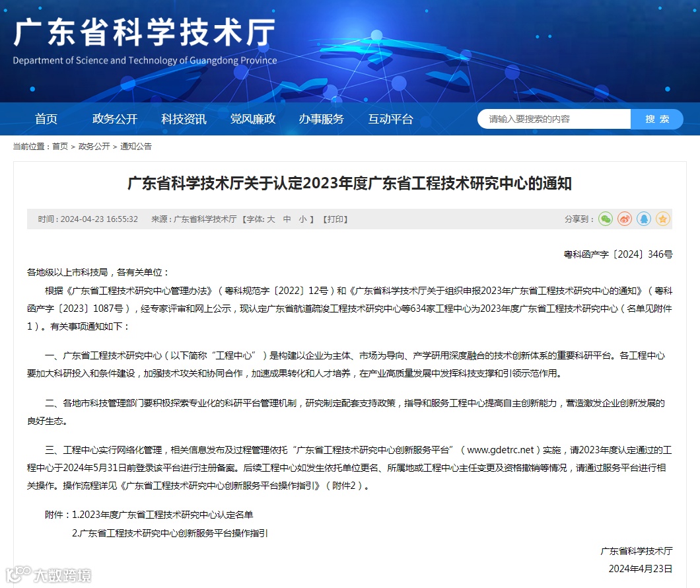Share the article to Sina Weibo
Image resolution: width=700 pixels, height=588 pixels.
click(x=625, y=219)
